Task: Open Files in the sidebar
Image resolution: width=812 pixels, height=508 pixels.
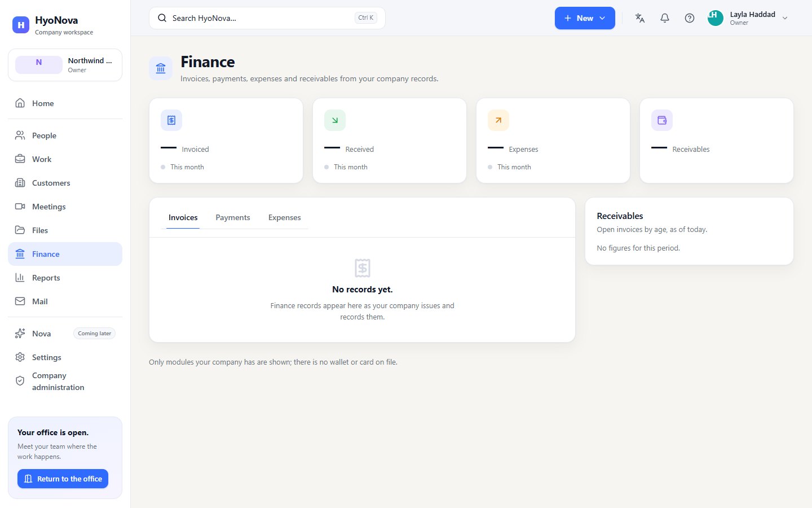Action: click(x=65, y=230)
